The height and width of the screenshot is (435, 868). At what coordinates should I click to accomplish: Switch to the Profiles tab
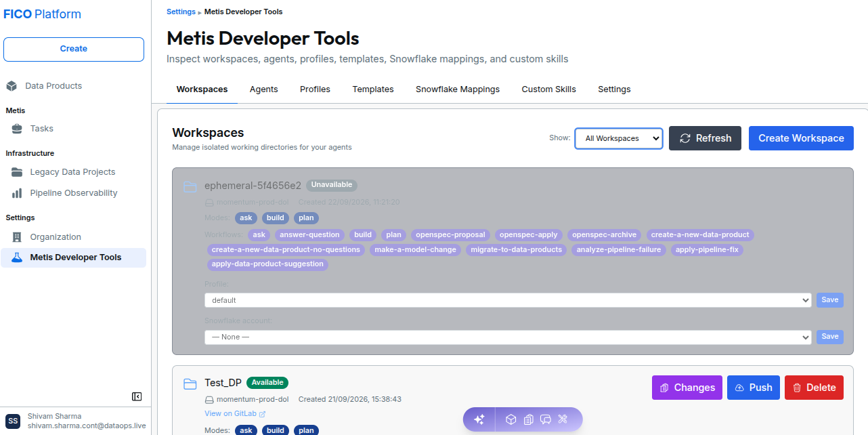(316, 89)
